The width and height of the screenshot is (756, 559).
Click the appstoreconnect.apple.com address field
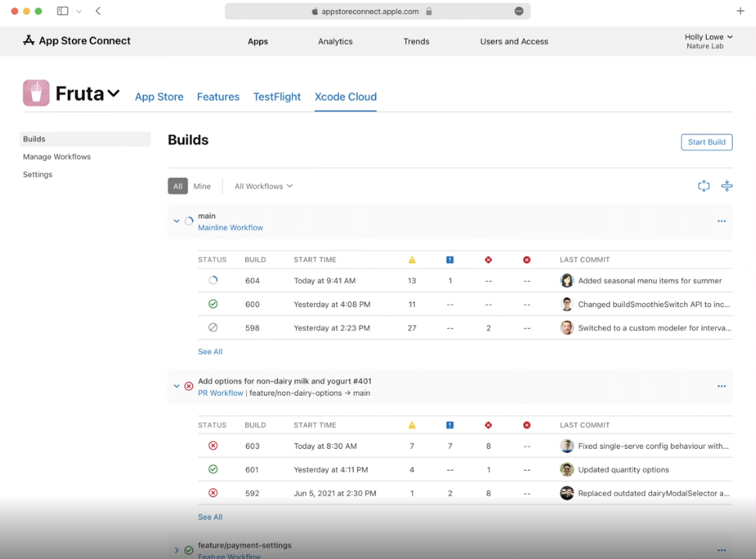click(377, 11)
